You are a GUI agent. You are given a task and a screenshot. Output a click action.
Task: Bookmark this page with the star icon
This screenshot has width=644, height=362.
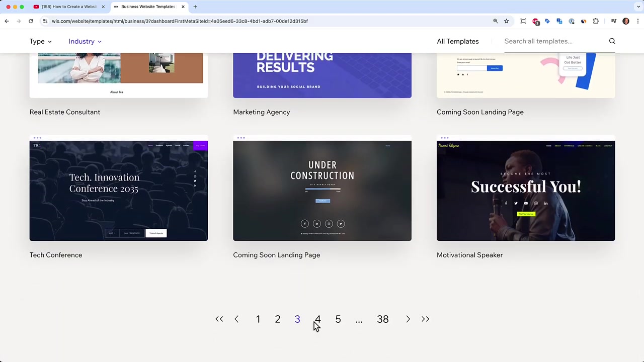pos(507,21)
